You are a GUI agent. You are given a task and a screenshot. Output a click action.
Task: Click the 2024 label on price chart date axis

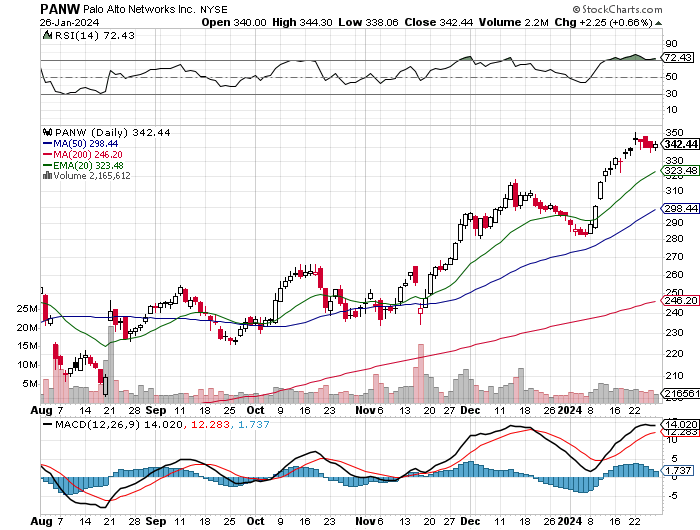570,410
